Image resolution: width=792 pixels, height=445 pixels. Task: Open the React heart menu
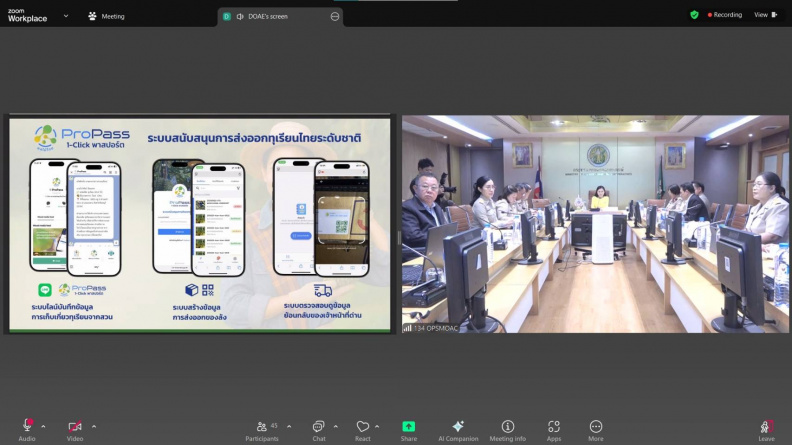click(x=363, y=431)
